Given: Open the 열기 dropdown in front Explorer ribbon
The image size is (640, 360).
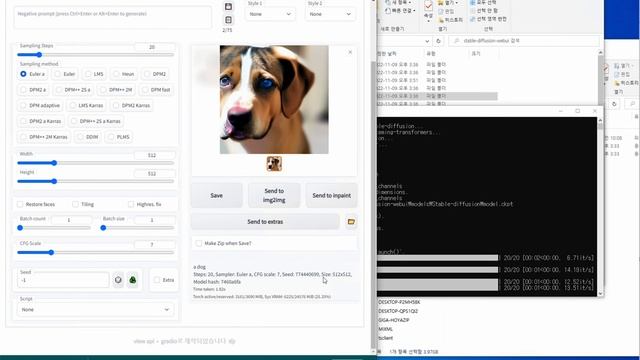Looking at the screenshot, I should click(447, 2).
